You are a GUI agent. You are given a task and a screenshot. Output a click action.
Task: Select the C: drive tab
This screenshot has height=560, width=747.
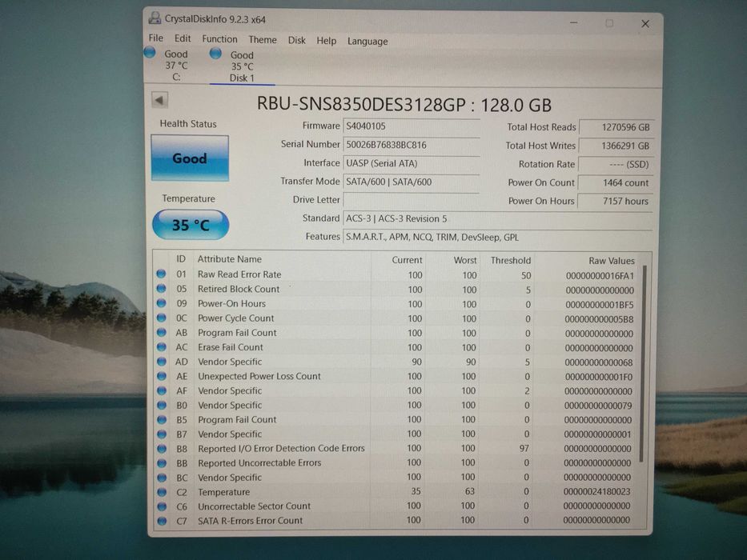(176, 66)
